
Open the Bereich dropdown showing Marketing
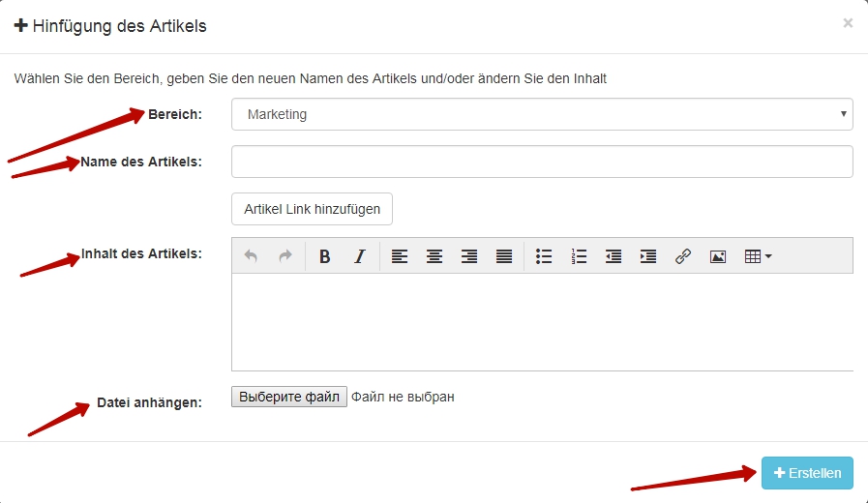tap(542, 114)
